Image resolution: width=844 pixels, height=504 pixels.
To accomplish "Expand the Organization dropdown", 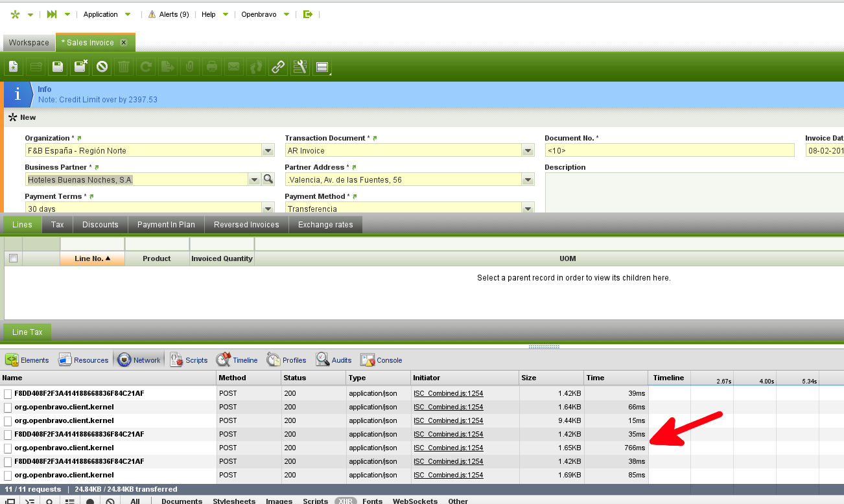I will (x=268, y=151).
